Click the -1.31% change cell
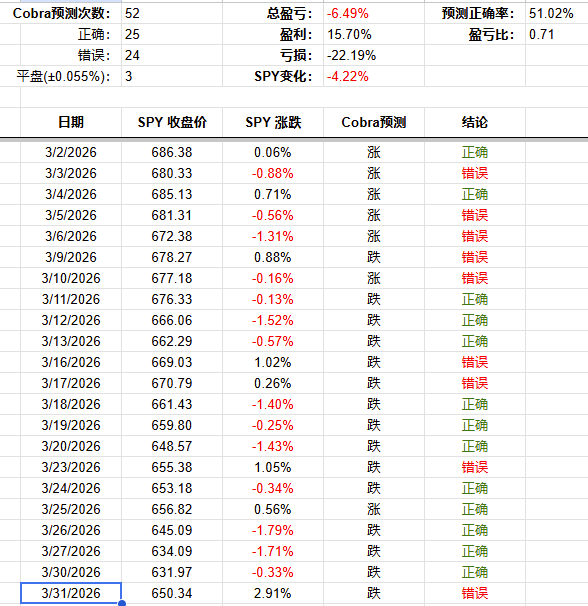 273,236
